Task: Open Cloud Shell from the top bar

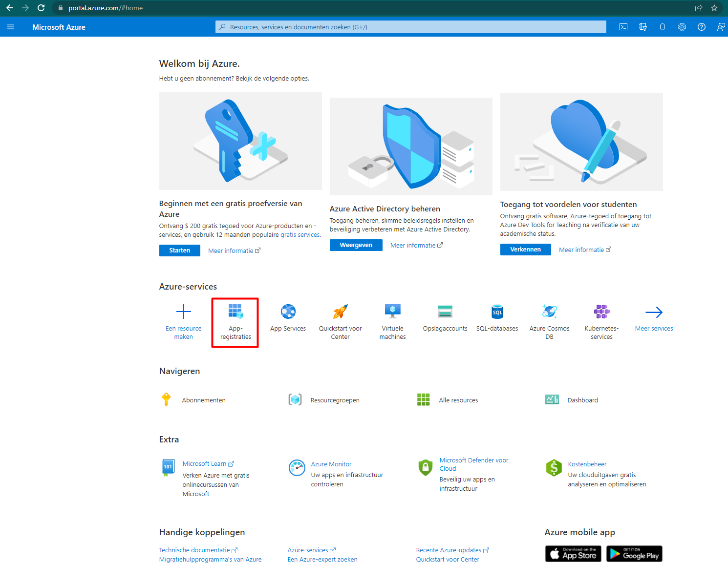Action: (623, 27)
